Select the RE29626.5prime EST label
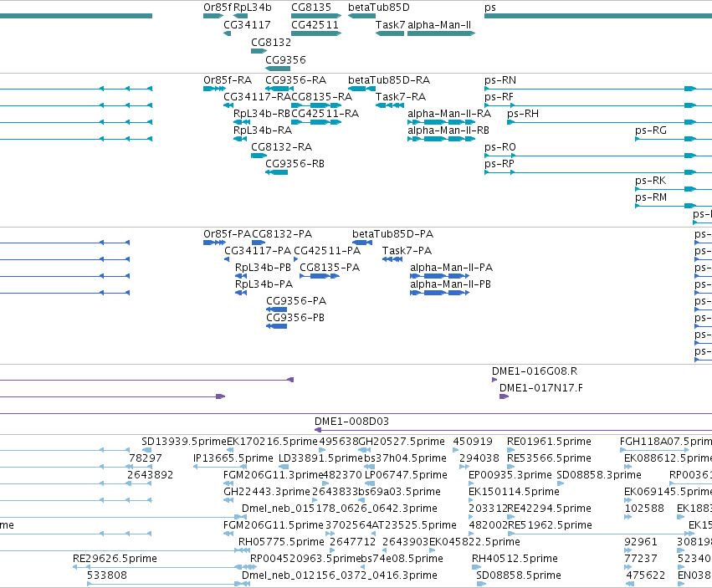The width and height of the screenshot is (712, 588). [115, 559]
